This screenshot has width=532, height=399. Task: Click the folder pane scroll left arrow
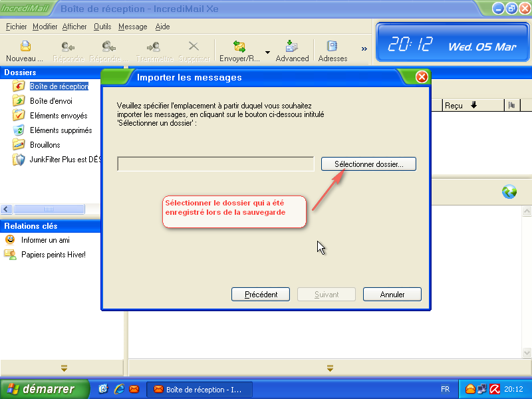click(6, 209)
